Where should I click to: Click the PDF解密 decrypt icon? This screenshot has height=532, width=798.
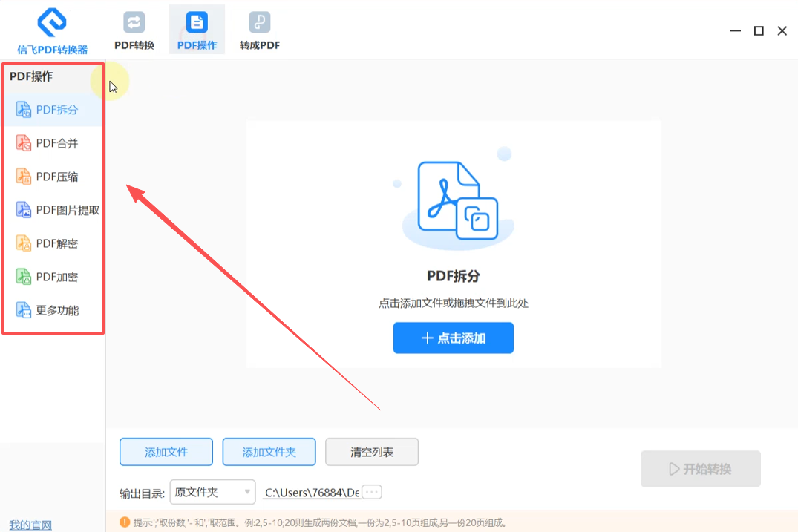(x=24, y=243)
